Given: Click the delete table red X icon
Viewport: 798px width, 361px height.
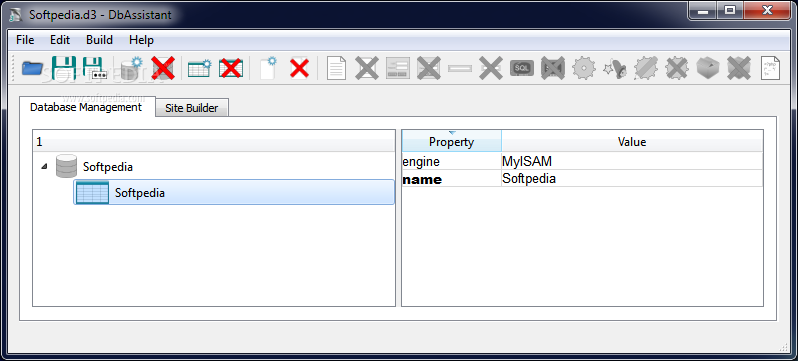Looking at the screenshot, I should (231, 68).
